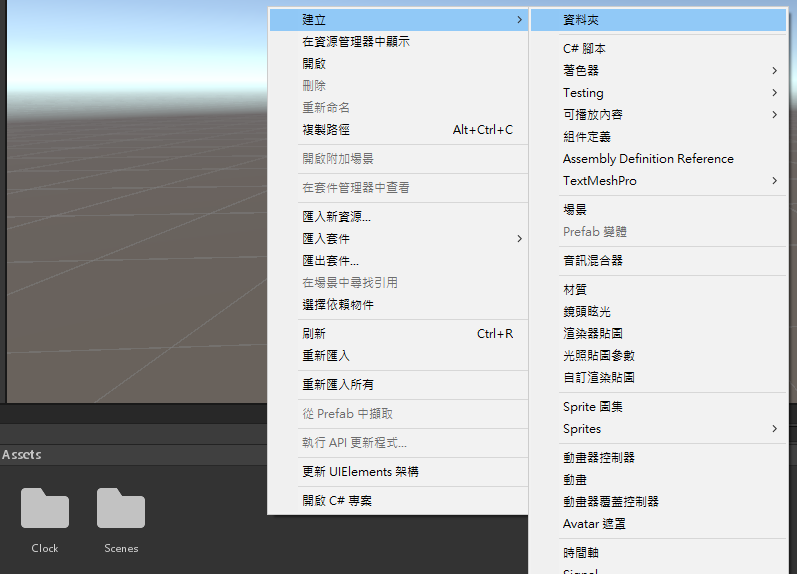Select 複製路徑 from context menu
This screenshot has width=797, height=574.
point(326,130)
